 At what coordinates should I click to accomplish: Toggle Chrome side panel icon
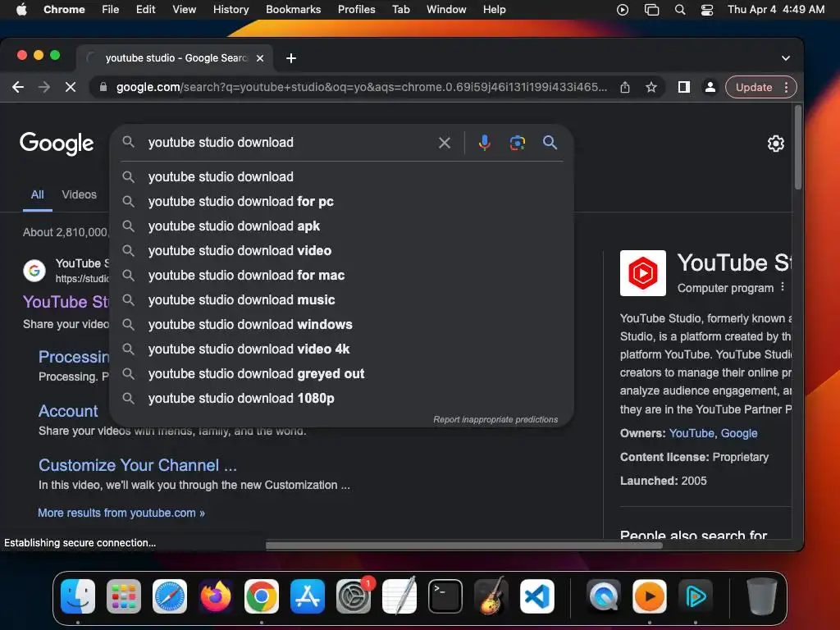(x=683, y=87)
